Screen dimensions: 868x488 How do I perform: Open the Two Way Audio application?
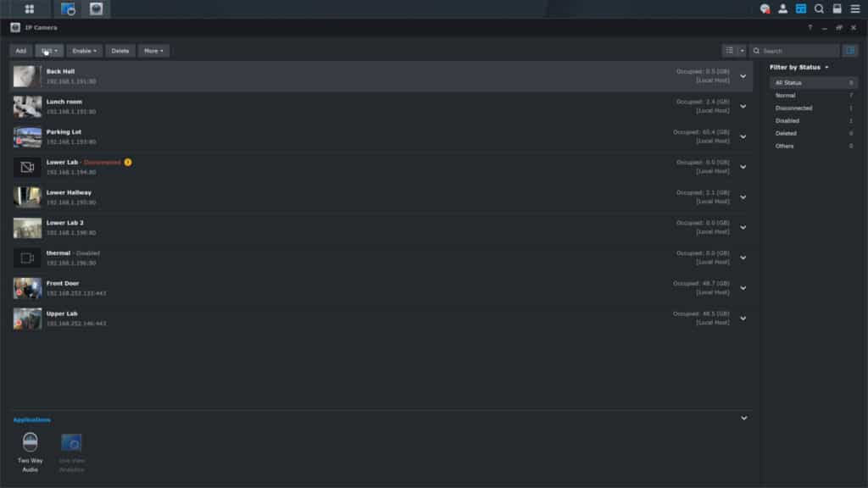pos(30,452)
